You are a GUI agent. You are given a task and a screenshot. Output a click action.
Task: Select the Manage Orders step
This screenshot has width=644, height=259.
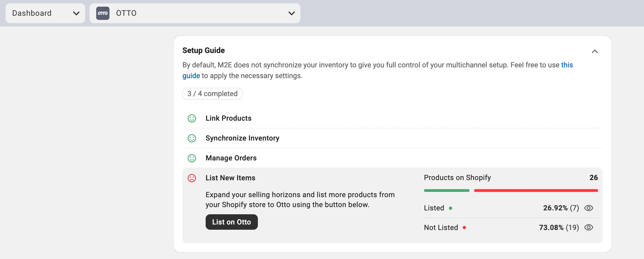coord(231,158)
